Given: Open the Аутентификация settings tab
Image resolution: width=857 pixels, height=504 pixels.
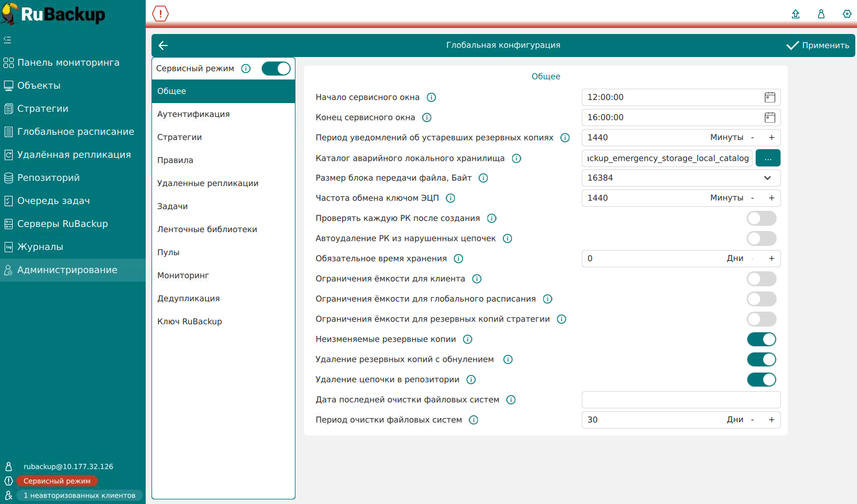Looking at the screenshot, I should 223,115.
